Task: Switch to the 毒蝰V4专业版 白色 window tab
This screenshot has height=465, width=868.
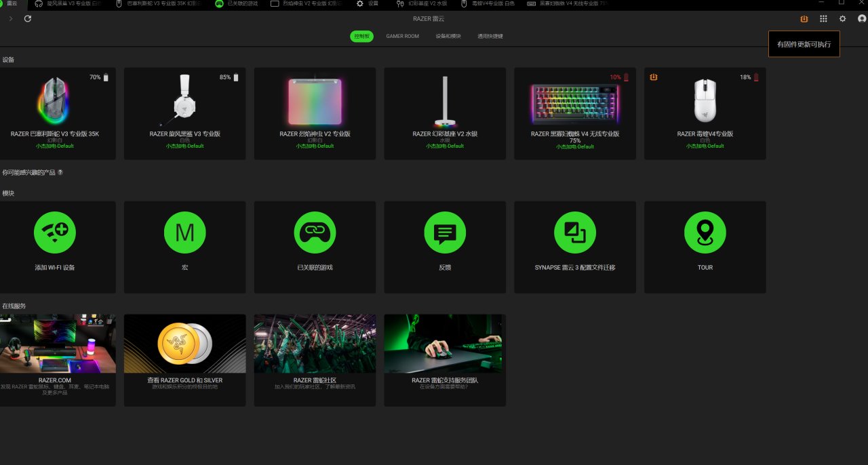Action: click(488, 3)
